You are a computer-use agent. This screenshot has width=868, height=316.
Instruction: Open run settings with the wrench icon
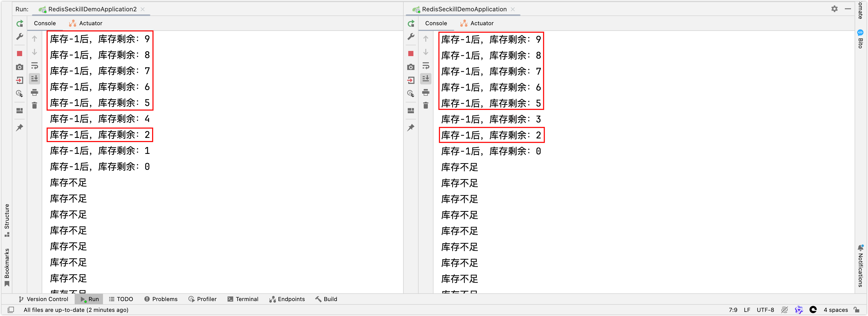(x=19, y=37)
